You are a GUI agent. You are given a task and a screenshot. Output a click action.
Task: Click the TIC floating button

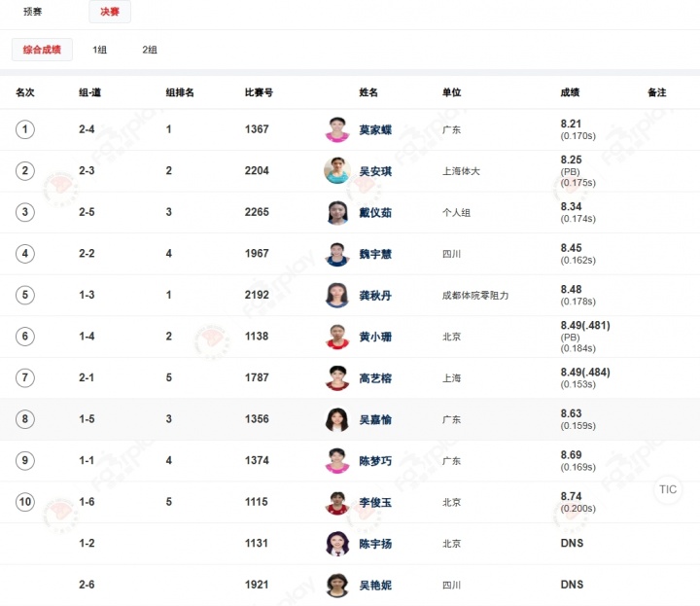668,489
